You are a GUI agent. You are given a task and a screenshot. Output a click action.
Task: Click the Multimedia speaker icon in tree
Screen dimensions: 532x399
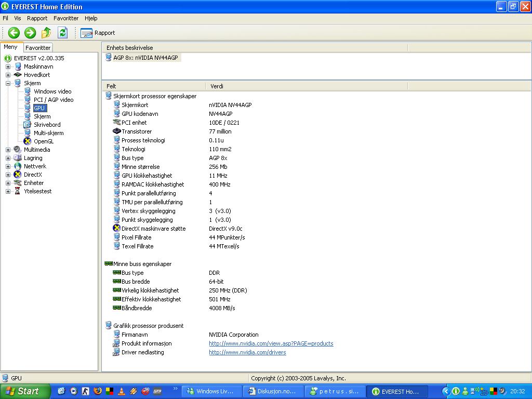click(18, 150)
